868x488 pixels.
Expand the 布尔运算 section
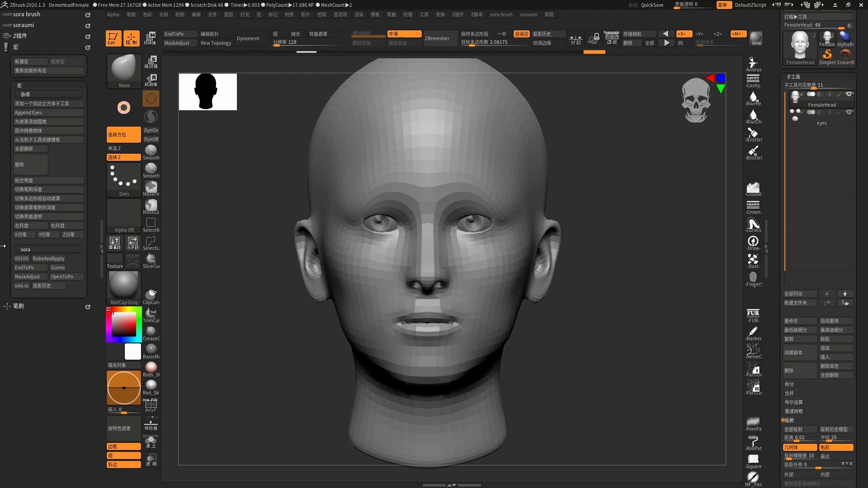(794, 402)
